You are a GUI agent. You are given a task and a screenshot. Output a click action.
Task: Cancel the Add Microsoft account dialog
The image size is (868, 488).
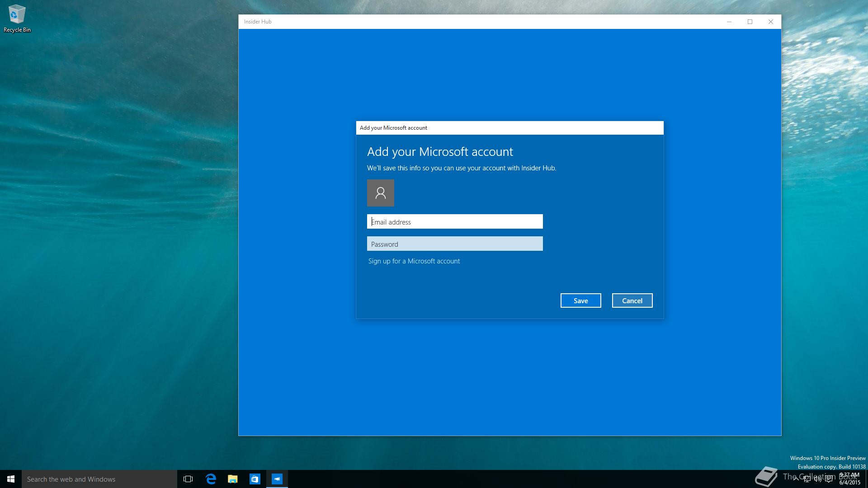point(632,300)
